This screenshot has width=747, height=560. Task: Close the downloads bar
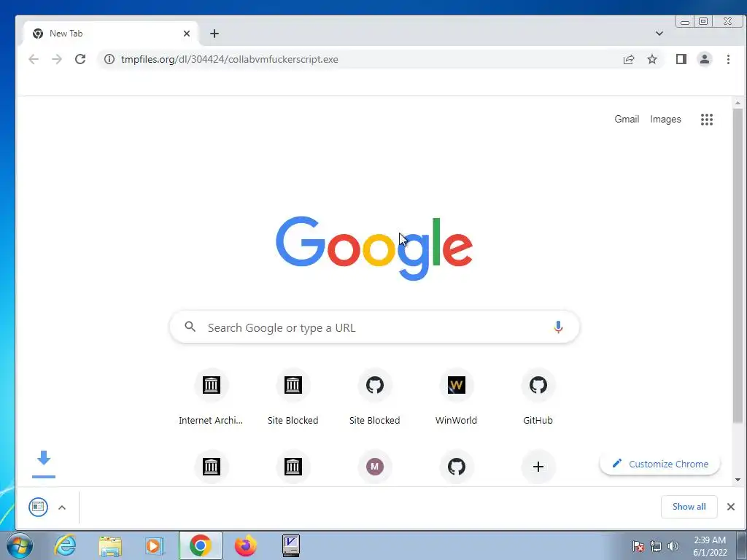tap(731, 507)
